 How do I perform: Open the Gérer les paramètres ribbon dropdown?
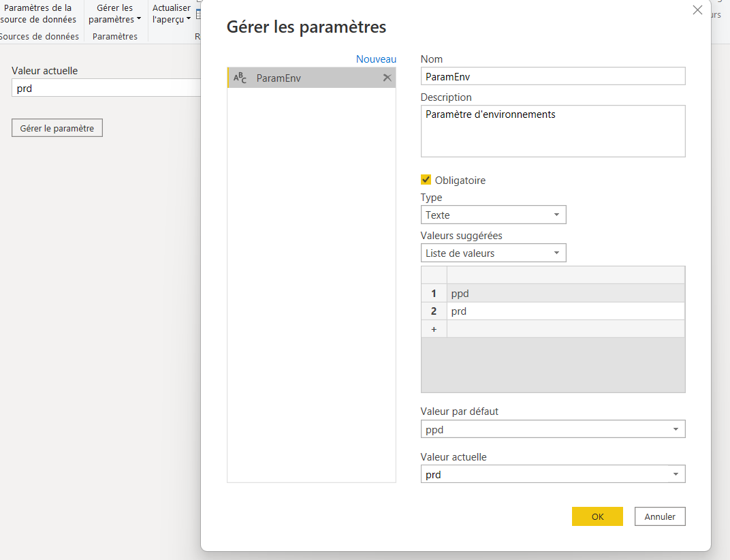(114, 14)
